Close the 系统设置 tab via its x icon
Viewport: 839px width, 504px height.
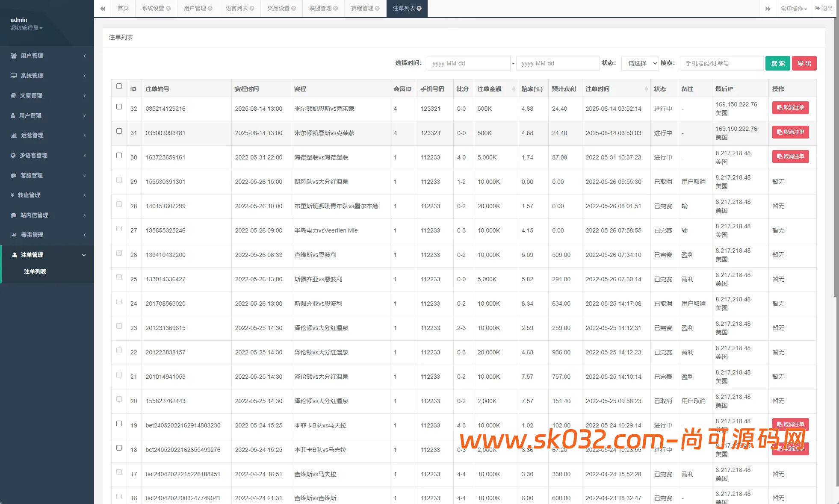(x=168, y=9)
